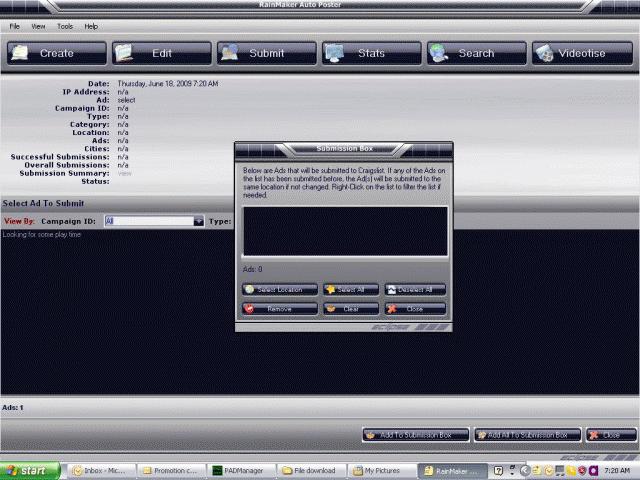Open the Edit section

click(161, 53)
